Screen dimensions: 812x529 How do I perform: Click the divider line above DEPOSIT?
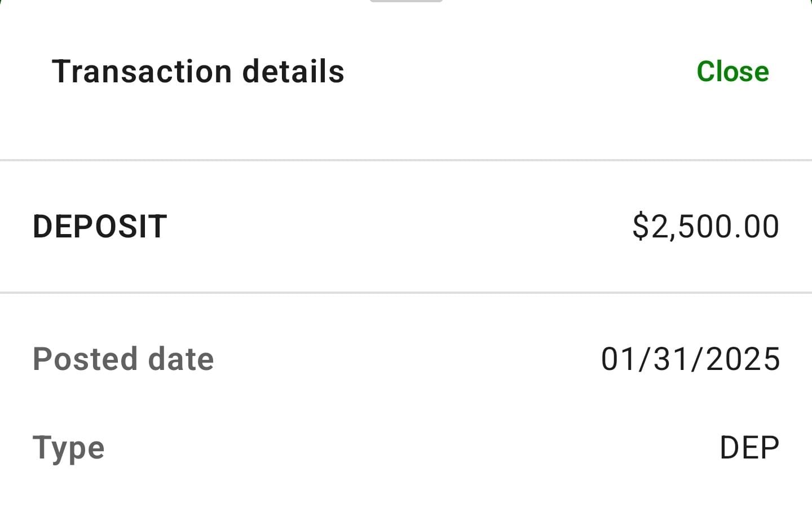click(406, 160)
